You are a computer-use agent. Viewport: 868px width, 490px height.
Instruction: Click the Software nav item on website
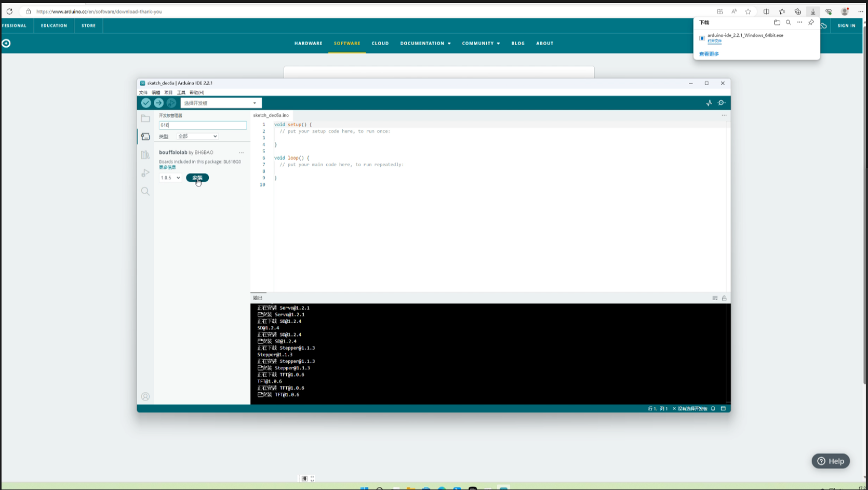pos(347,44)
